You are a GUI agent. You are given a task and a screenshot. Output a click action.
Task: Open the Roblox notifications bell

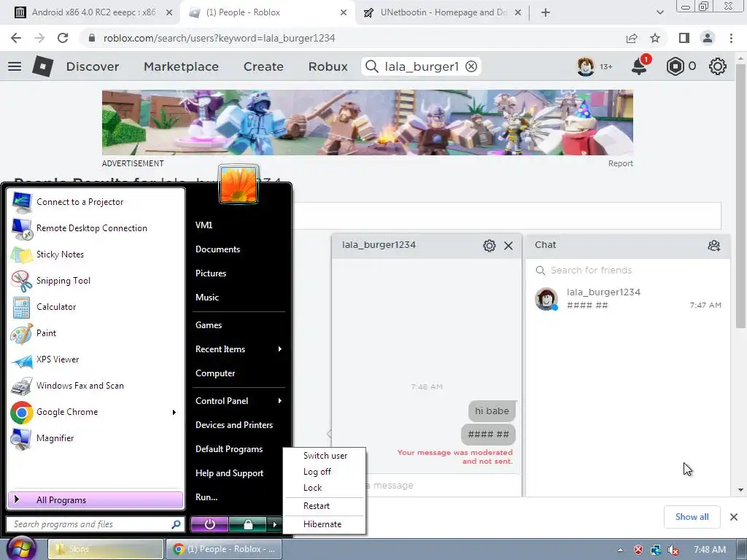(639, 66)
